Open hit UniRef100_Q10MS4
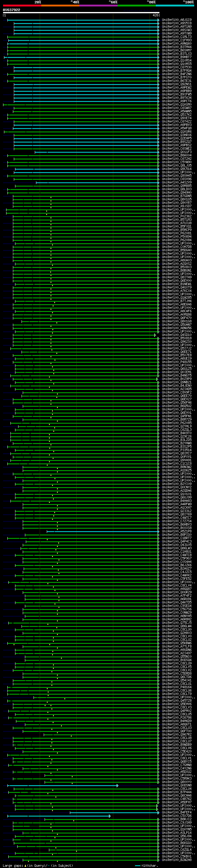Image resolution: width=197 pixels, height=868 pixels. [x=176, y=61]
